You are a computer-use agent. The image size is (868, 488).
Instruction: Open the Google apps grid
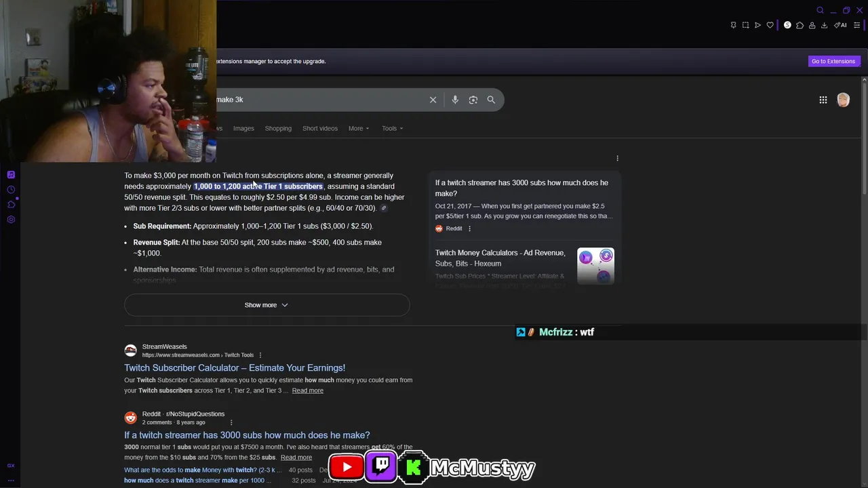coord(823,100)
